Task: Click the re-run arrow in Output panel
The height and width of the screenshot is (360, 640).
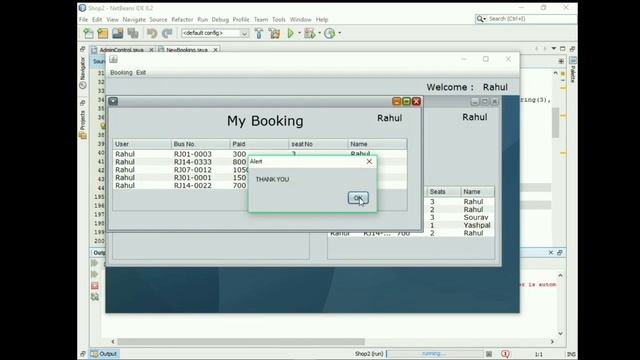Action: tap(95, 263)
